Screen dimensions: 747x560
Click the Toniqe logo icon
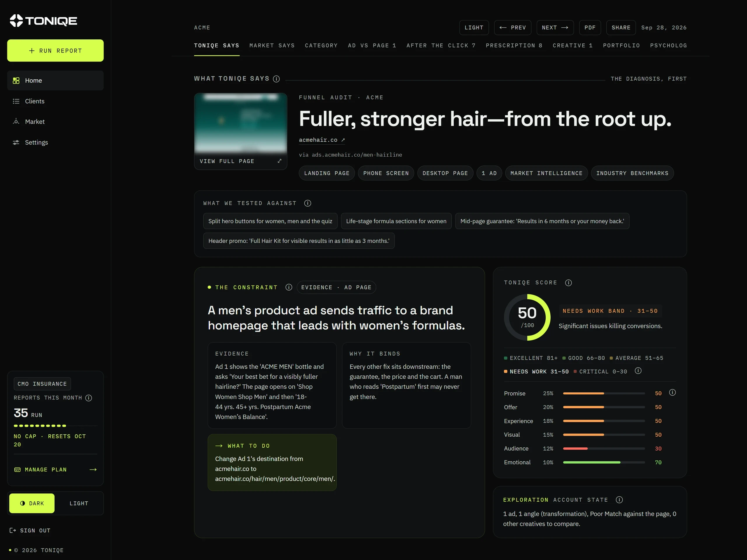pos(16,21)
